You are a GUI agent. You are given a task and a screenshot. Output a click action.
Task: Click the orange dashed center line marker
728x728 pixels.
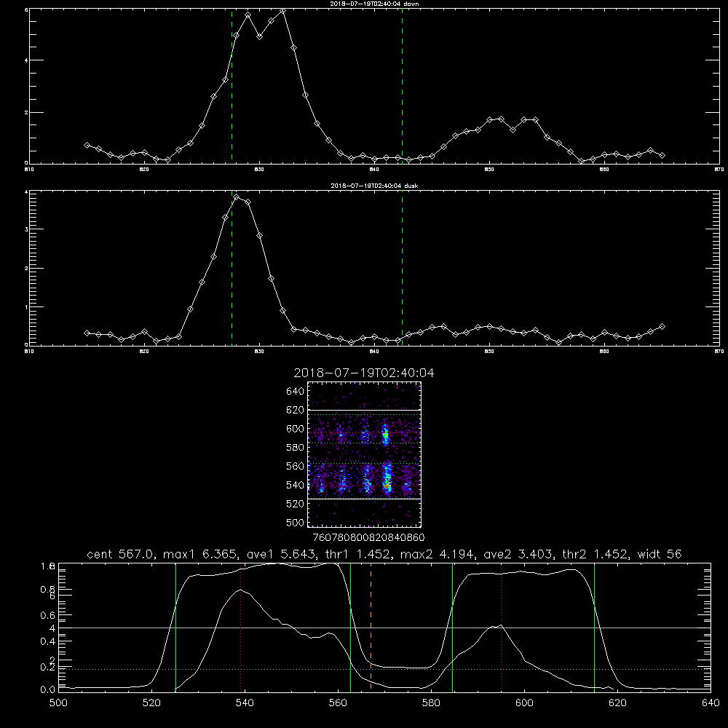point(371,627)
